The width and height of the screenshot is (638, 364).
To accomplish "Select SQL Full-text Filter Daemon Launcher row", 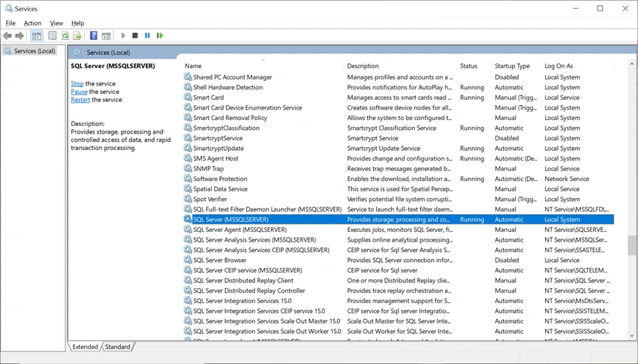I will pyautogui.click(x=398, y=209).
